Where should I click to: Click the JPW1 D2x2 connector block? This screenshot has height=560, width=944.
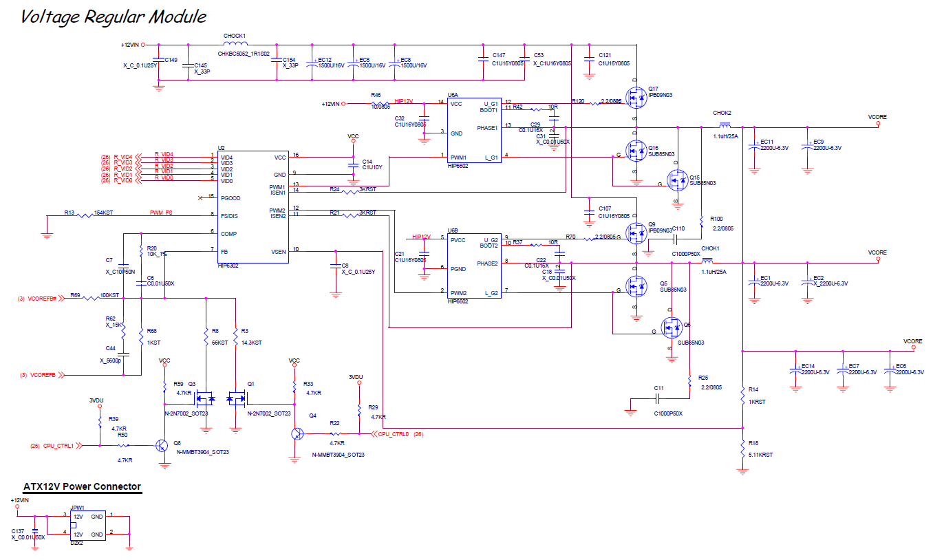click(87, 526)
